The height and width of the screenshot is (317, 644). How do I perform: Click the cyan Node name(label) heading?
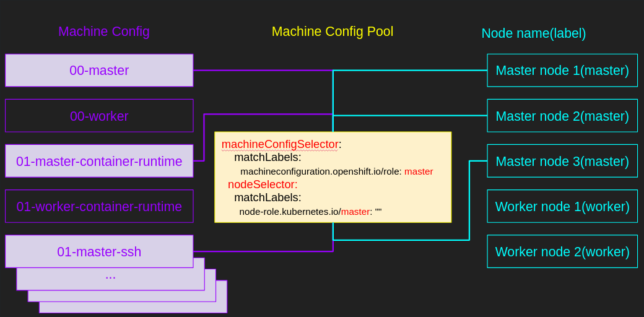point(533,33)
